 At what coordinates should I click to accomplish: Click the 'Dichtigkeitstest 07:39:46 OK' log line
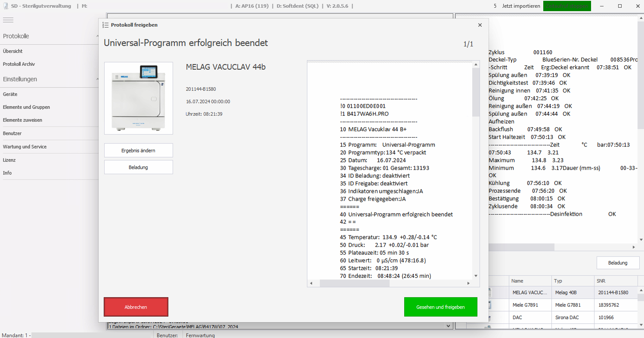[528, 83]
